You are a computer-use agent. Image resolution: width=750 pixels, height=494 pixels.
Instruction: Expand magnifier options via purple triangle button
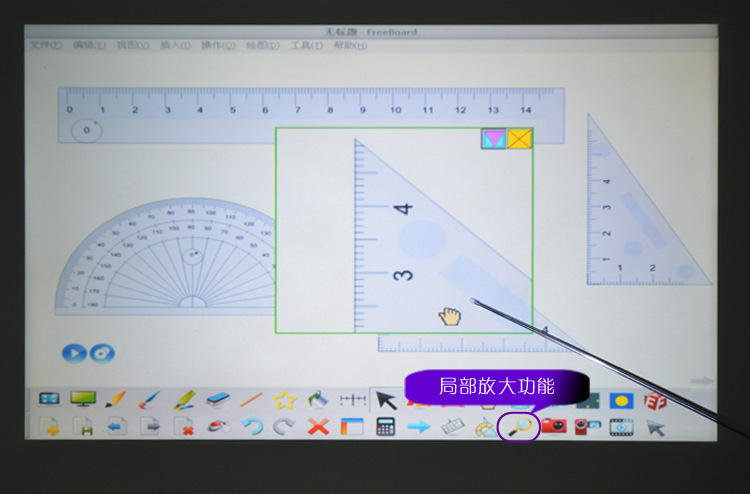pyautogui.click(x=493, y=139)
